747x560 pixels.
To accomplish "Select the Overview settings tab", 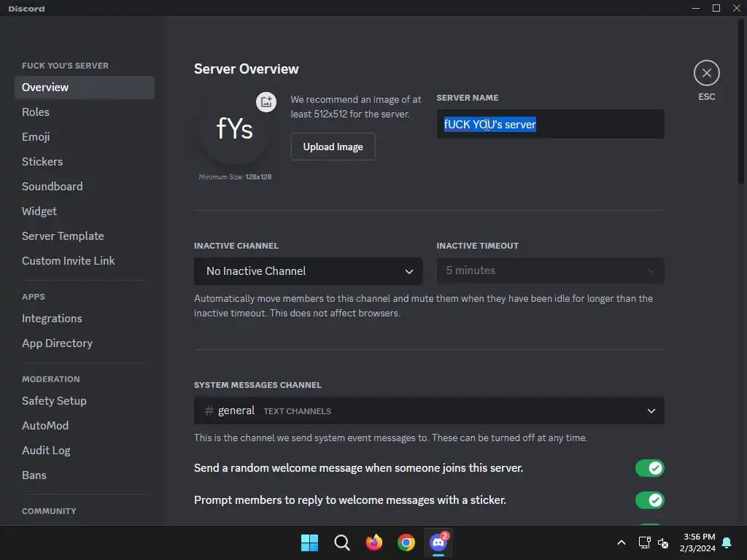I will (x=85, y=87).
